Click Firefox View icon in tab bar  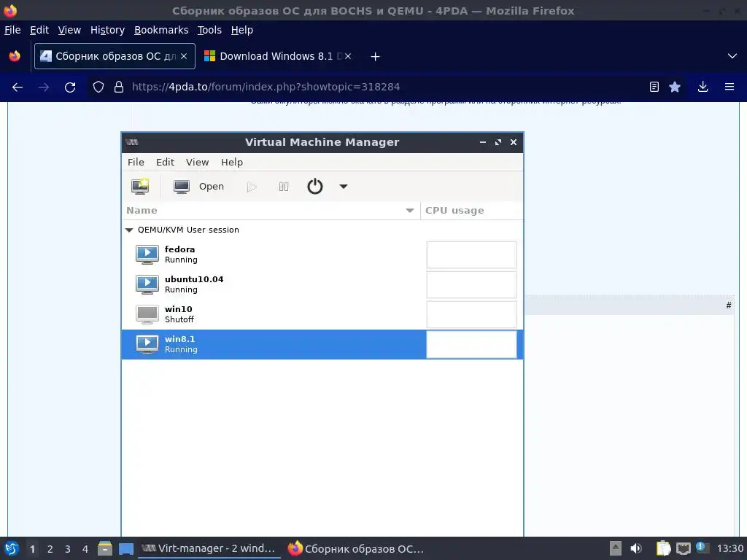coord(15,56)
